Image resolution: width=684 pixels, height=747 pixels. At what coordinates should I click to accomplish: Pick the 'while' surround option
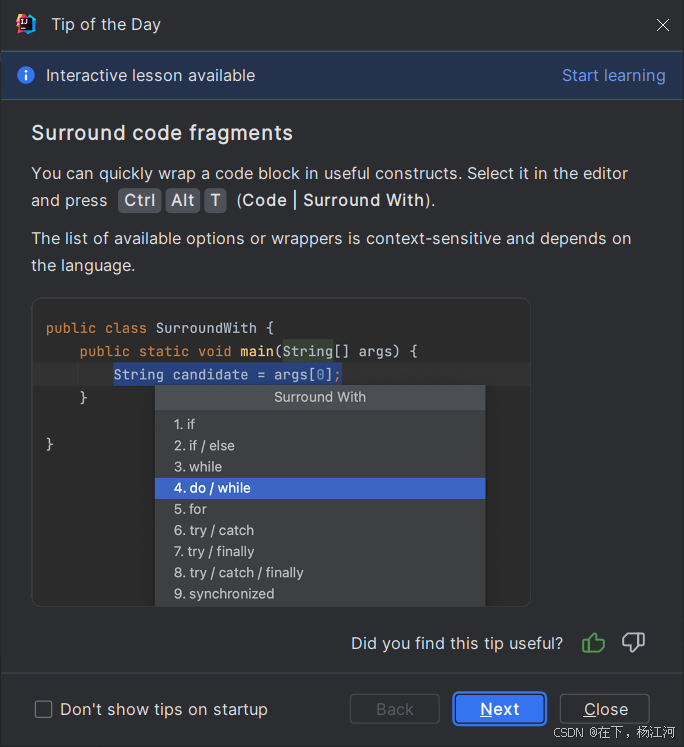tap(198, 467)
